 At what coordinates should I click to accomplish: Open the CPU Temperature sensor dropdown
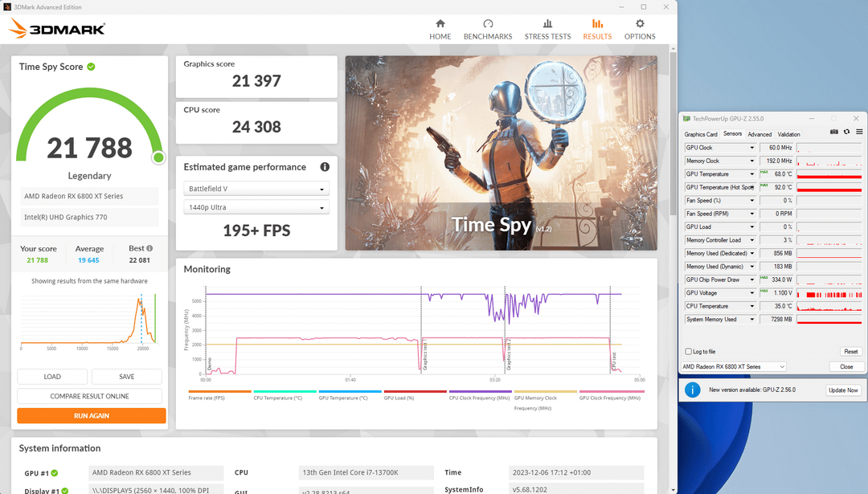(751, 306)
